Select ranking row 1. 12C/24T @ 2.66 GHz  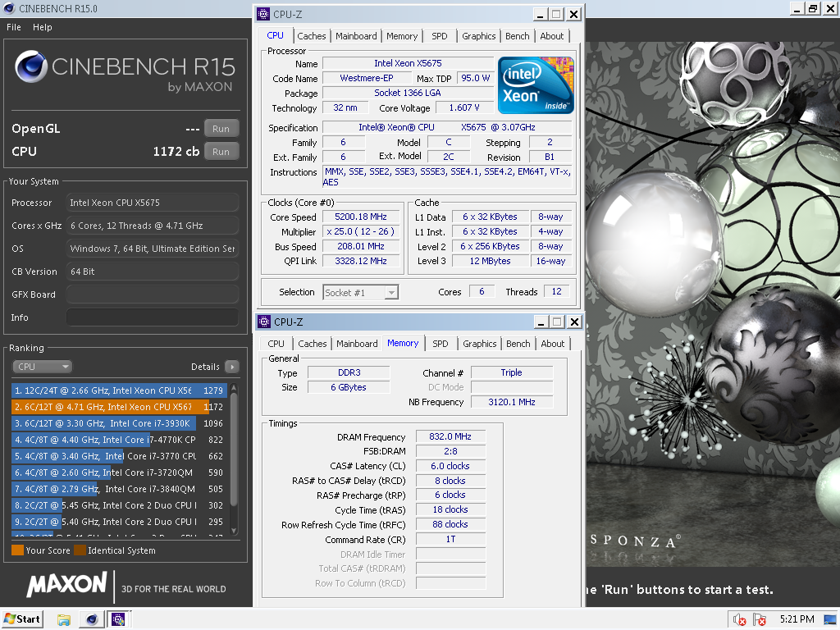coord(119,390)
